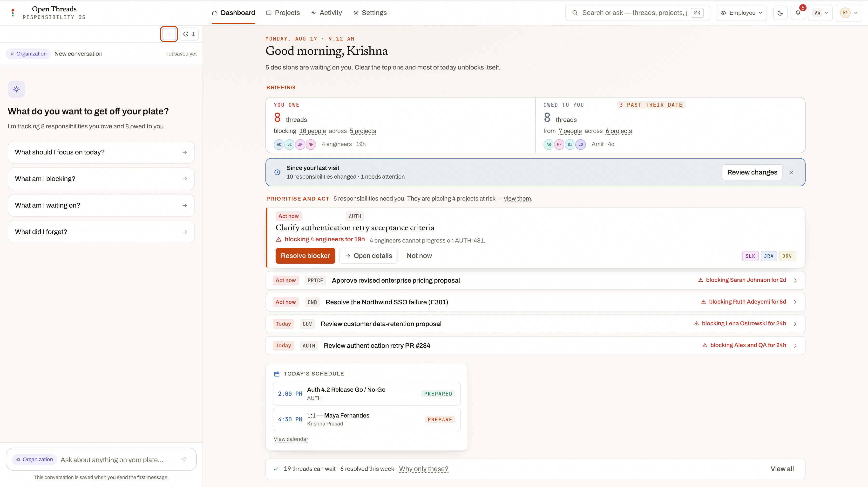Click Open details button

point(368,256)
